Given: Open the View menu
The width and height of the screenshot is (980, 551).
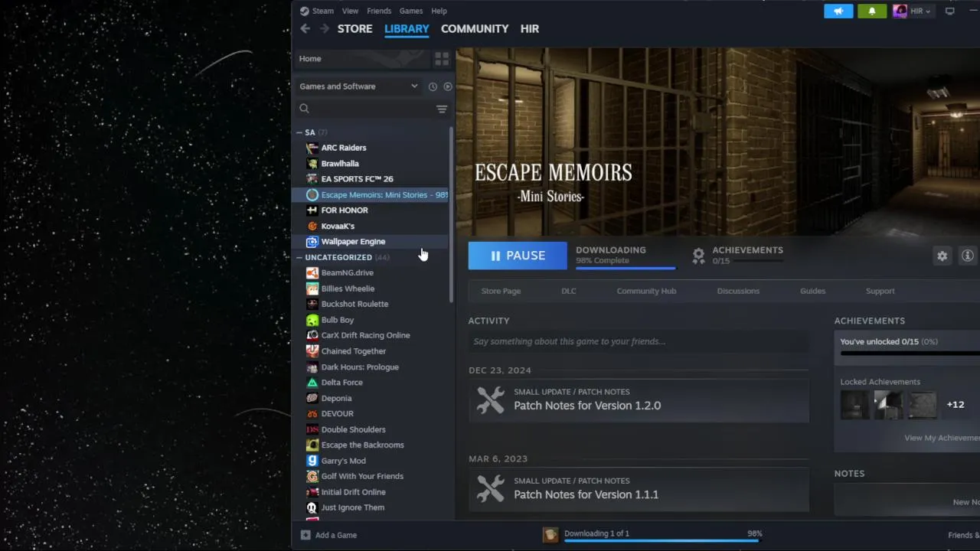Looking at the screenshot, I should pyautogui.click(x=350, y=11).
